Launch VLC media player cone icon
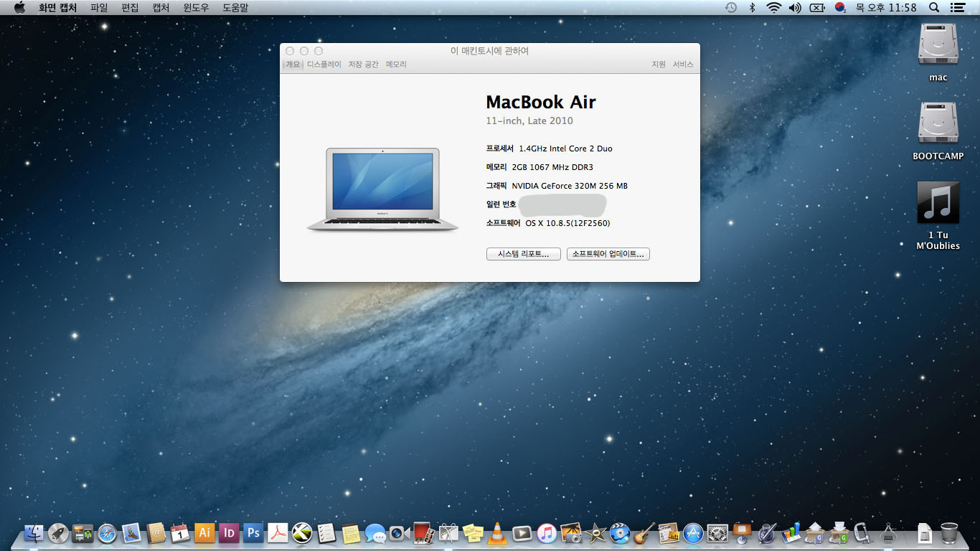Screen dimensions: 980x551 pyautogui.click(x=496, y=532)
